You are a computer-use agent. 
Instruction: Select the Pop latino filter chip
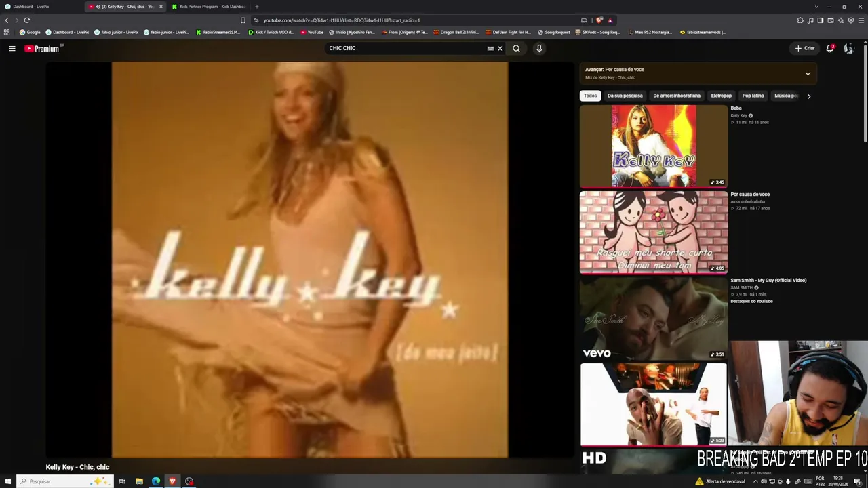coord(753,96)
